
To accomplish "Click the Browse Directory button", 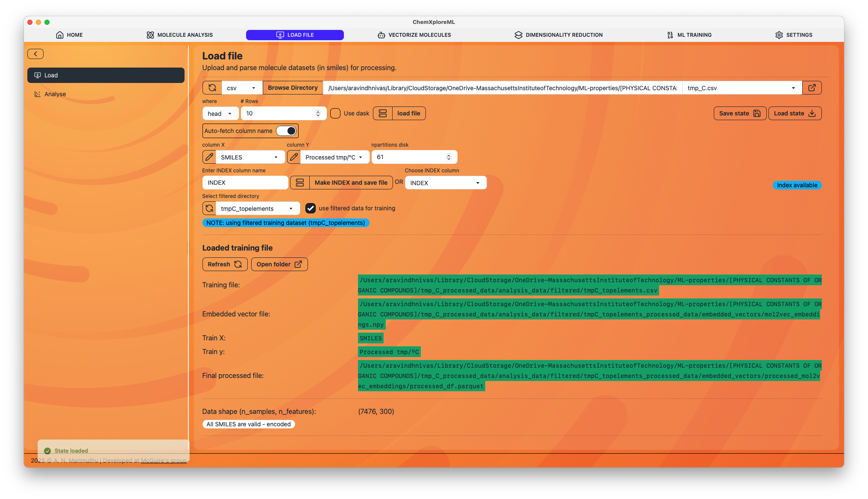I will click(x=293, y=88).
